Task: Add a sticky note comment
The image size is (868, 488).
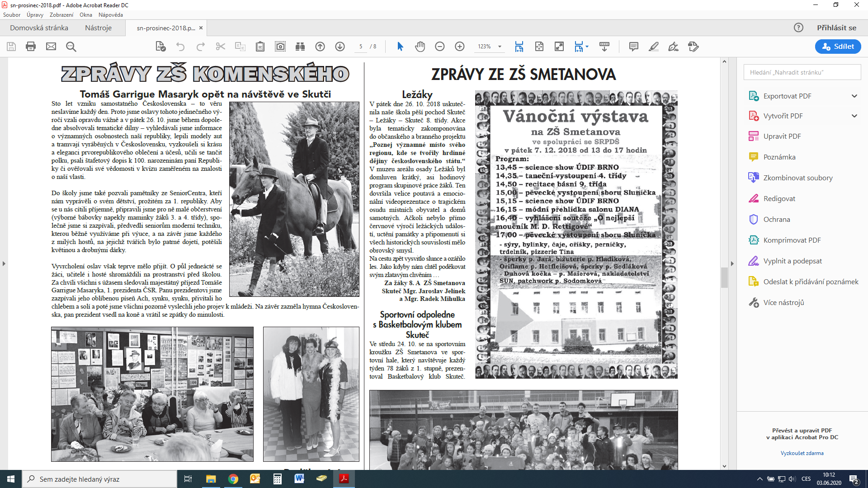Action: click(634, 47)
